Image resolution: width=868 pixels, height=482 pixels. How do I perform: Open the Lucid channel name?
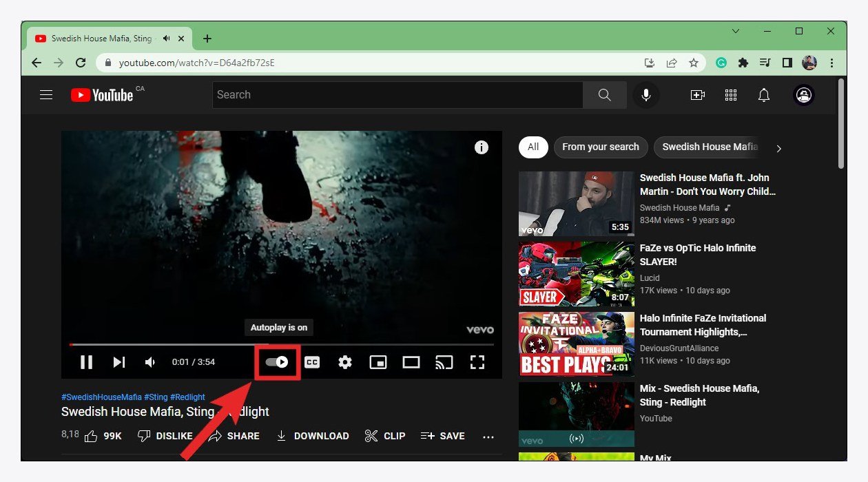click(x=650, y=278)
